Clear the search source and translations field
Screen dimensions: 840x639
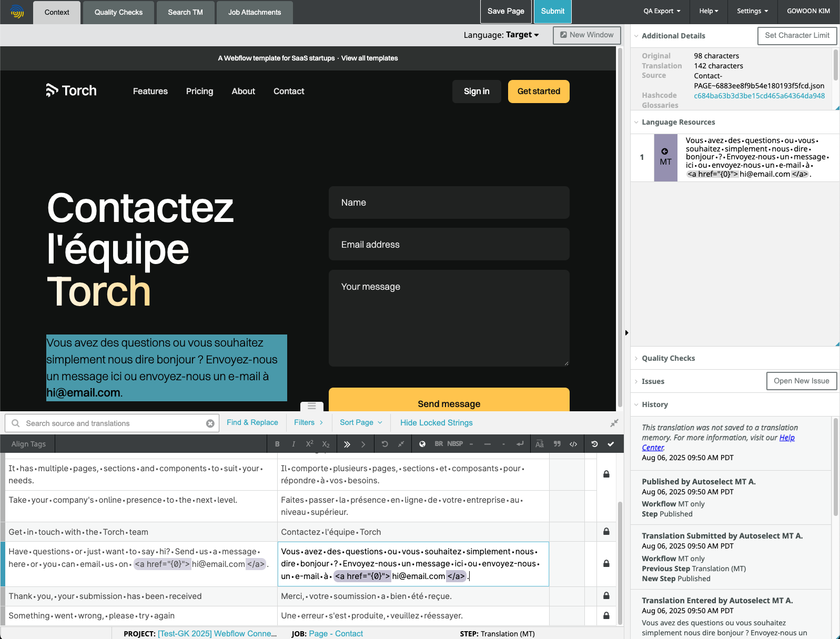210,423
